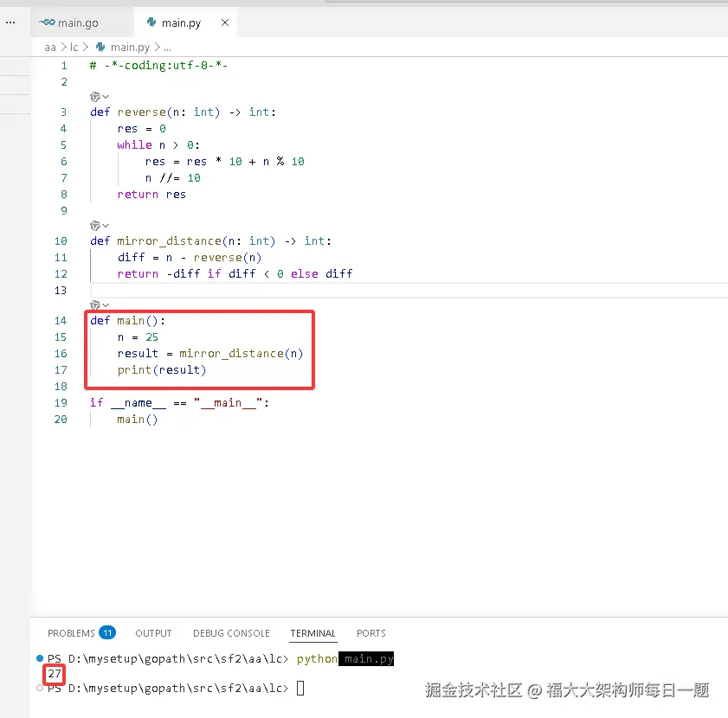Expand code lens chevron above main function

[106, 305]
